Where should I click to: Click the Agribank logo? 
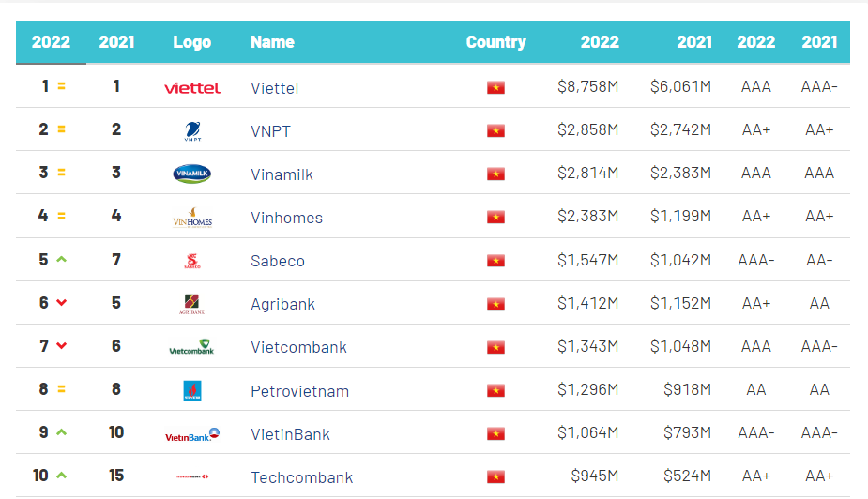click(192, 304)
